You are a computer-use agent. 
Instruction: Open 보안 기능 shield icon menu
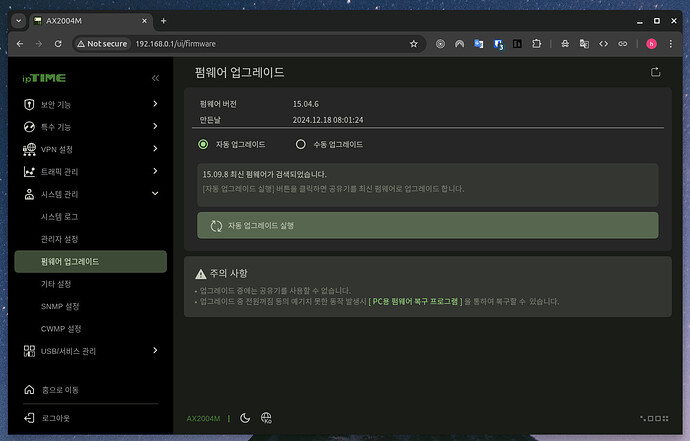click(x=29, y=104)
